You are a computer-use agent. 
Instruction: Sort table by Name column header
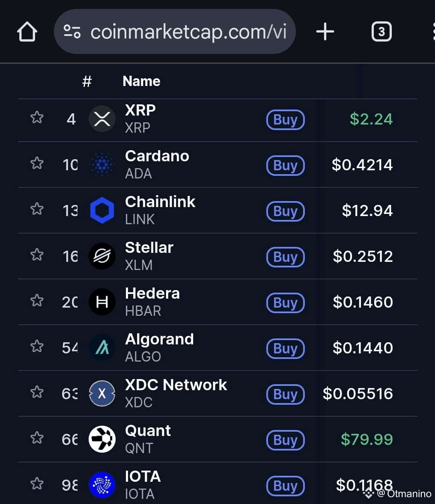tap(141, 81)
